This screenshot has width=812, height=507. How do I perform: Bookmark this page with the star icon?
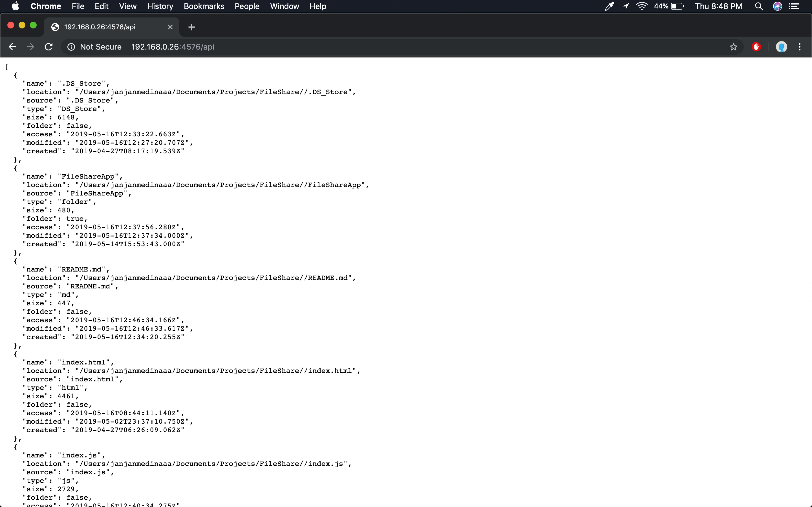733,46
